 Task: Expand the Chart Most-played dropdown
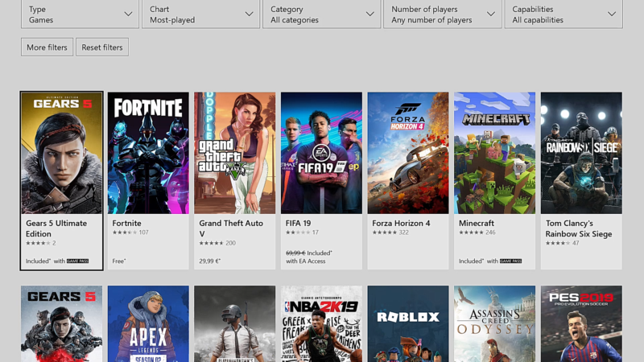200,14
